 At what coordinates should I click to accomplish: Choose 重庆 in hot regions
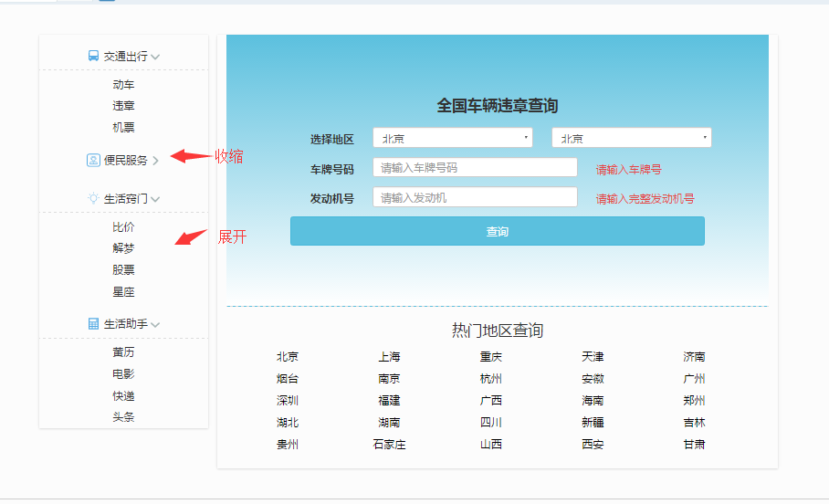click(x=490, y=357)
